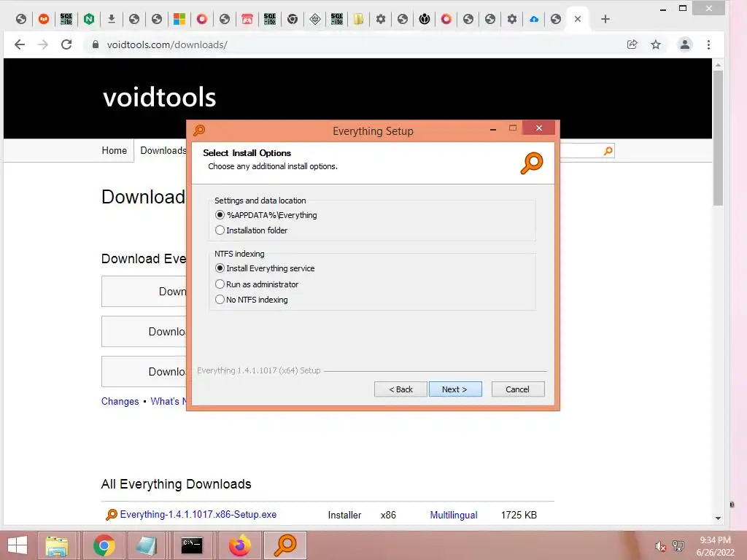Click the voidtools logo header
Screen dimensions: 747x560
pos(160,97)
